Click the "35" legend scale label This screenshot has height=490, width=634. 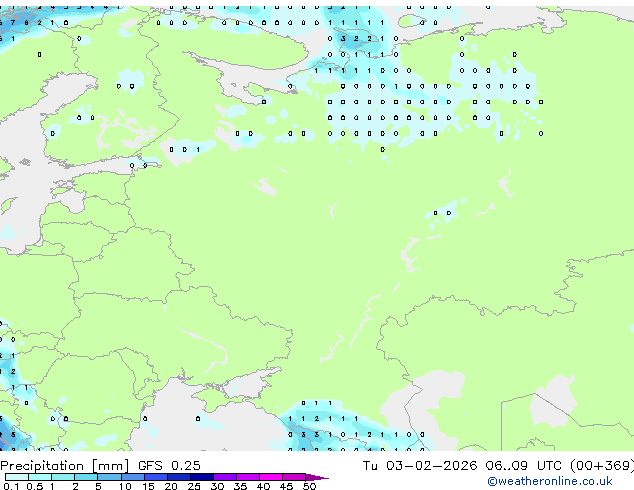click(240, 486)
